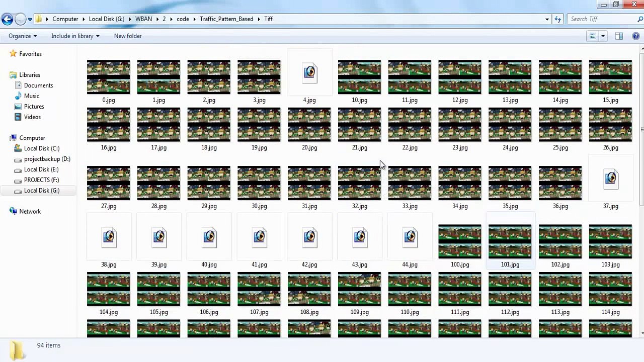Screen dimensions: 644x362
Task: Select the 15.jpg thumbnail
Action: pyautogui.click(x=610, y=77)
